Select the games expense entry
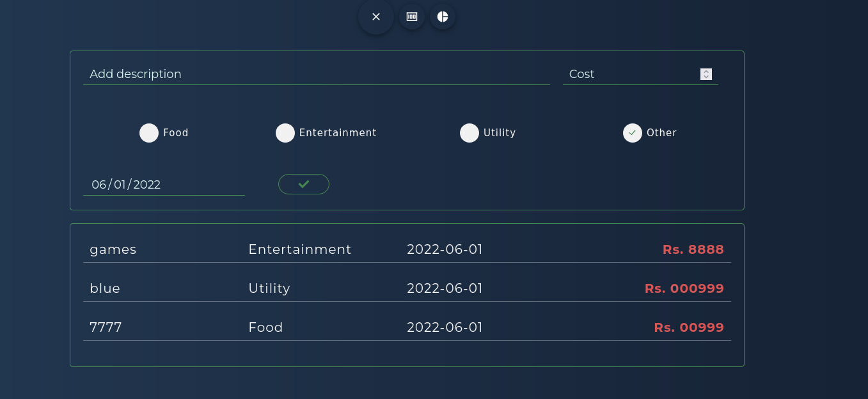 click(113, 249)
